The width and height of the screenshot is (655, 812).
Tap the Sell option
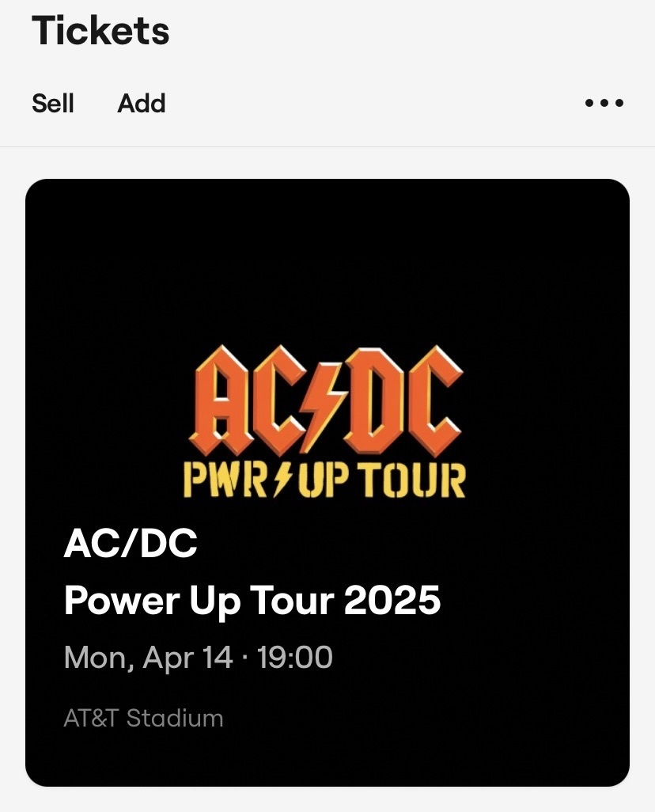(x=53, y=104)
